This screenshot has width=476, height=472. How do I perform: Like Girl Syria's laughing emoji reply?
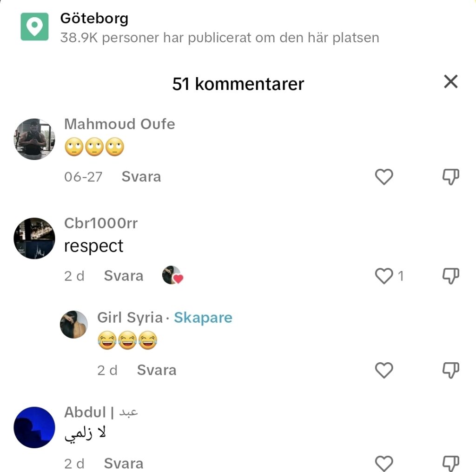click(384, 370)
